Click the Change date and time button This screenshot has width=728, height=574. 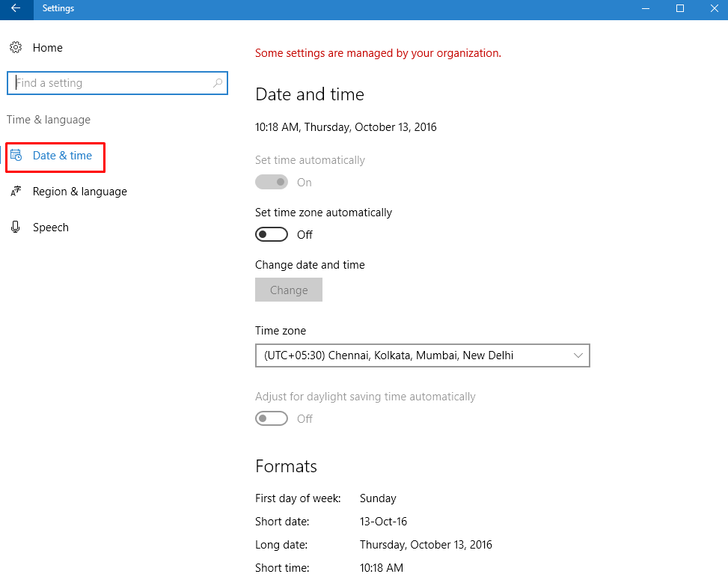click(x=288, y=290)
